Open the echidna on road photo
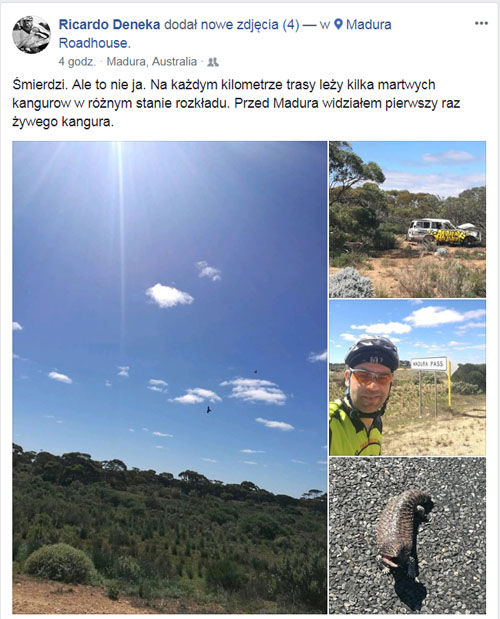500x619 pixels. pyautogui.click(x=408, y=536)
